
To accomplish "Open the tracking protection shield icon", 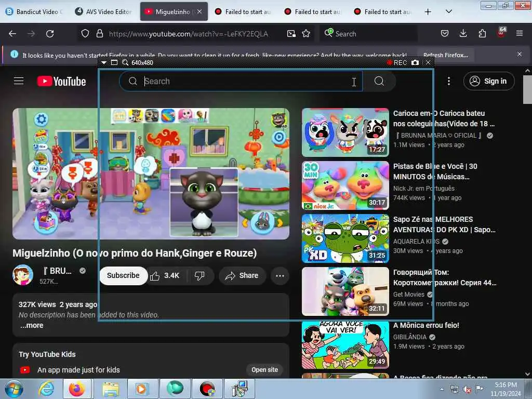I will 85,34.
